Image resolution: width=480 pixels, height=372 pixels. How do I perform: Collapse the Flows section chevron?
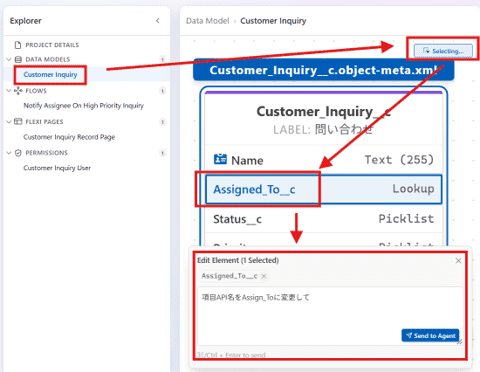[x=9, y=90]
